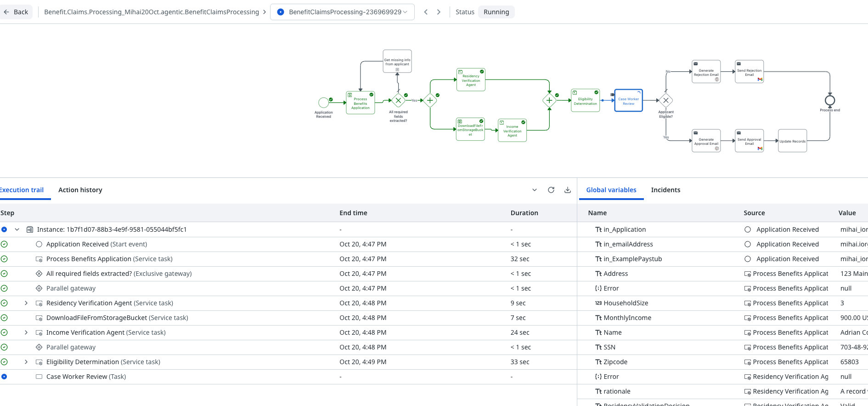Select the Get missing info from applicant node
The image size is (868, 406).
(x=397, y=61)
